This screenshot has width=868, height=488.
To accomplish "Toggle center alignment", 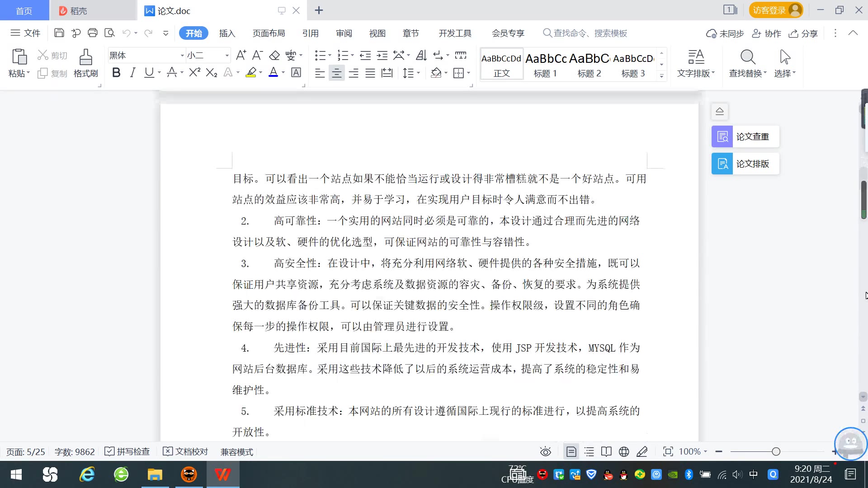I will (x=336, y=73).
